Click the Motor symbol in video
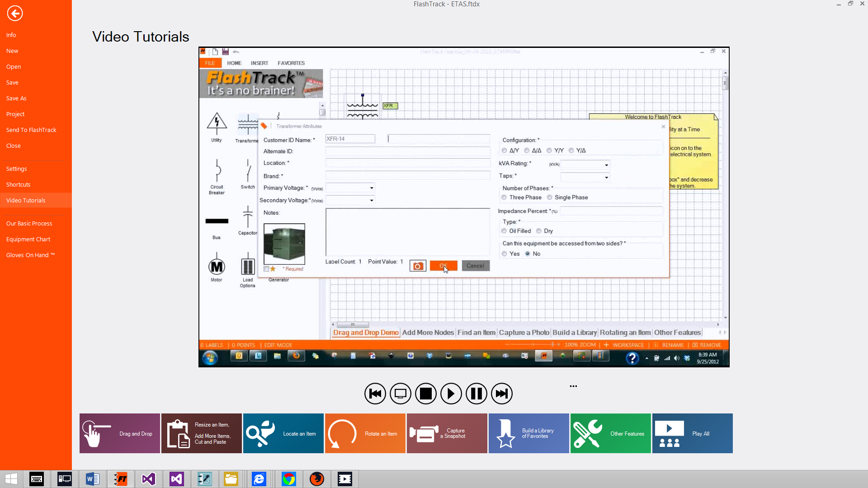 pos(217,267)
